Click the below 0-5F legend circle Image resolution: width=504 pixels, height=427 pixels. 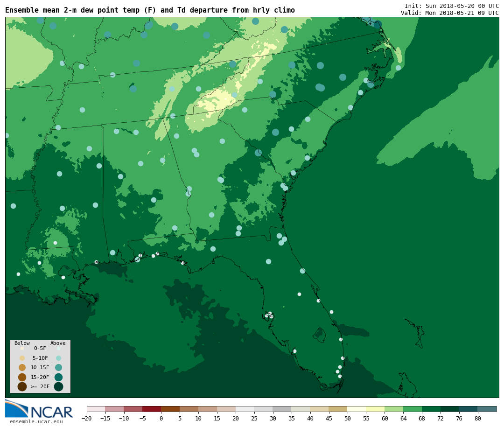(x=22, y=348)
